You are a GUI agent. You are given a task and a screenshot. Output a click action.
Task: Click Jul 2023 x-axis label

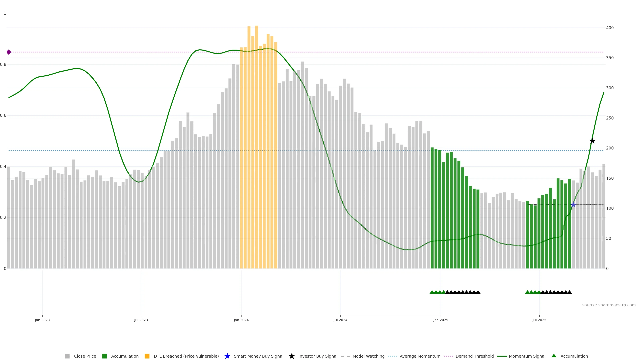coord(141,320)
